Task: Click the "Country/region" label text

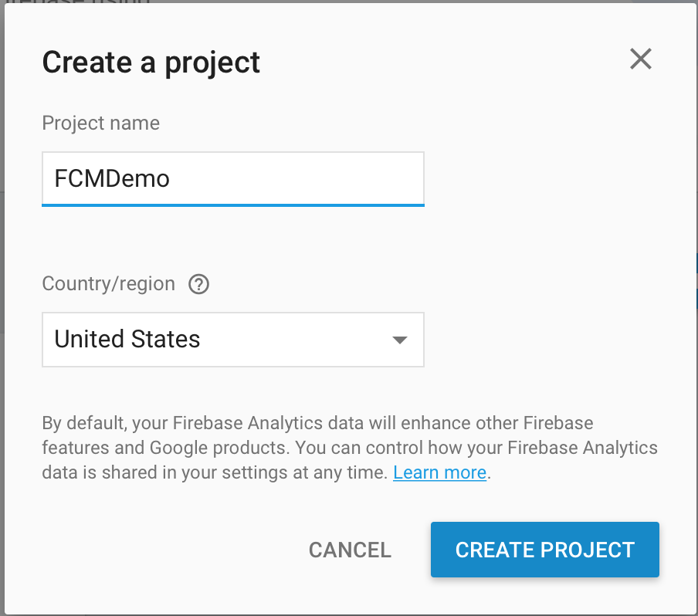Action: (x=108, y=284)
